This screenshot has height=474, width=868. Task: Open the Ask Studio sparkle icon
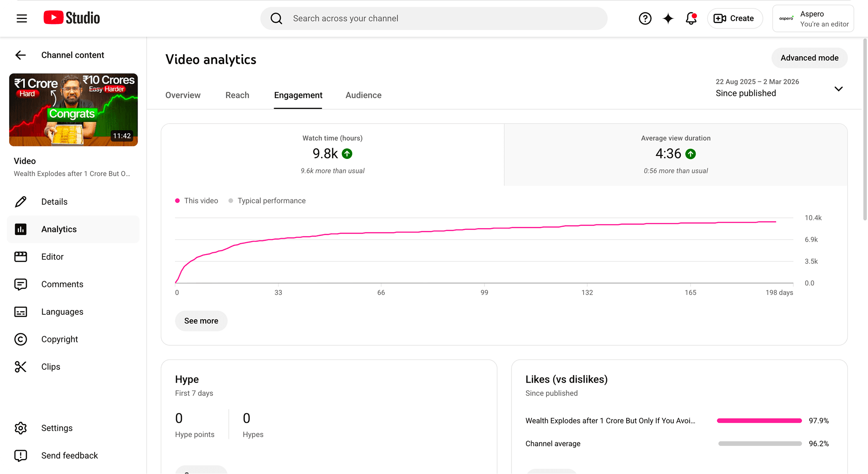[668, 18]
